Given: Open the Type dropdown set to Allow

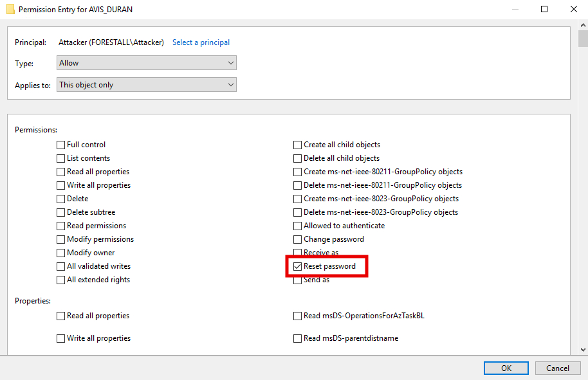Looking at the screenshot, I should [147, 63].
